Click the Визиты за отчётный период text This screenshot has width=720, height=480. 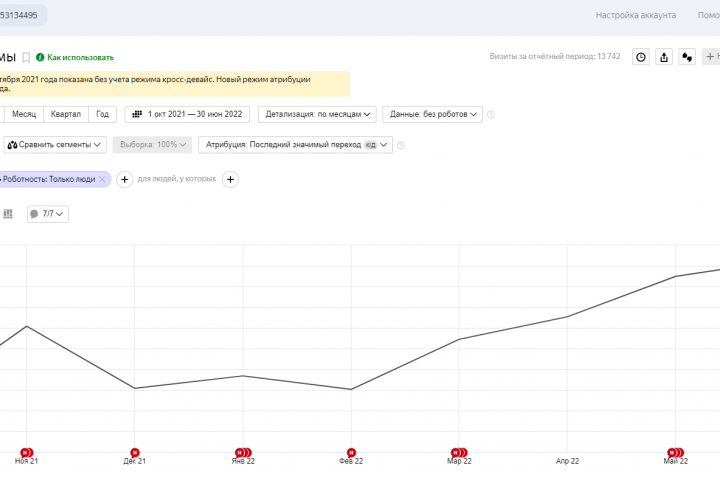coord(555,56)
